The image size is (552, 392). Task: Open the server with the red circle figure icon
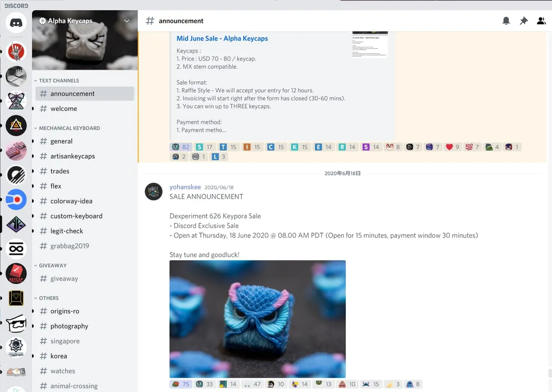click(16, 51)
